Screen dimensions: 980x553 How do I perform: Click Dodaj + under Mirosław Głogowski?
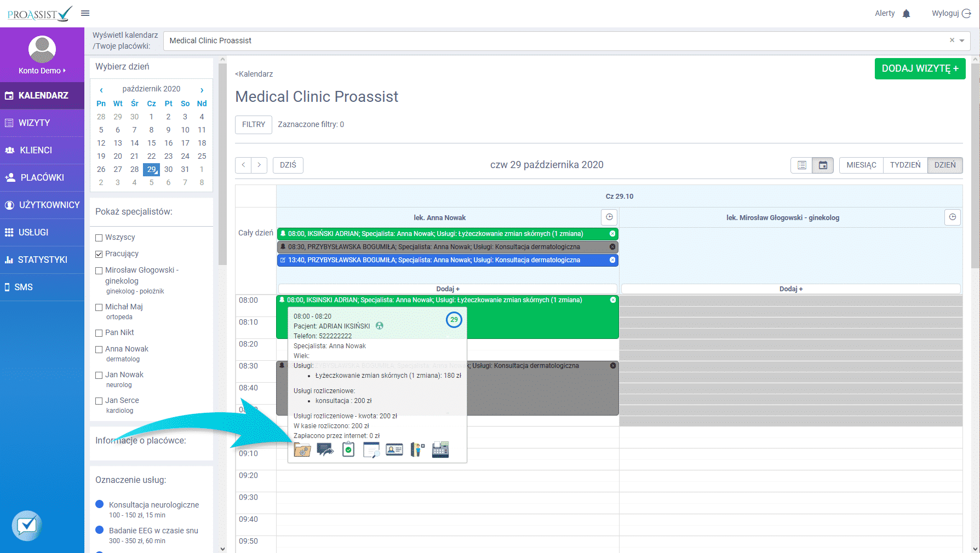point(791,289)
